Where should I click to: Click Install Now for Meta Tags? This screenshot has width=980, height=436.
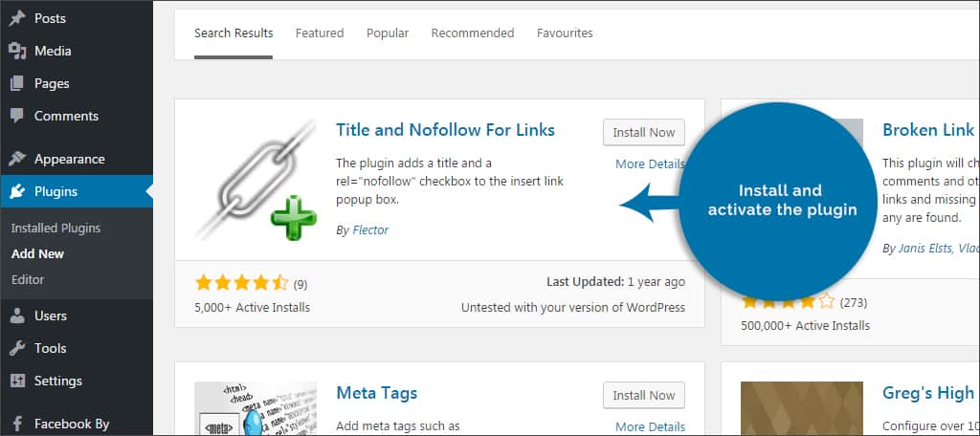(643, 395)
